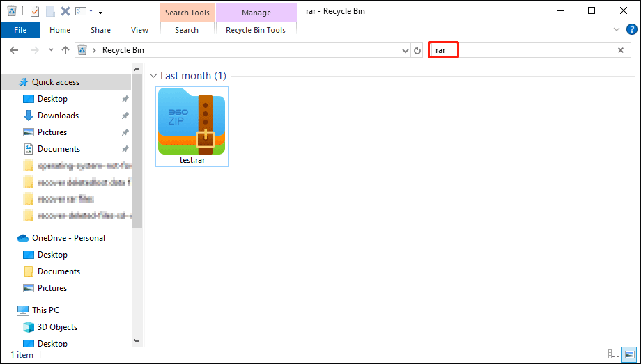Click the Properties checkmark icon in quick toolbar
The width and height of the screenshot is (641, 364).
point(35,11)
